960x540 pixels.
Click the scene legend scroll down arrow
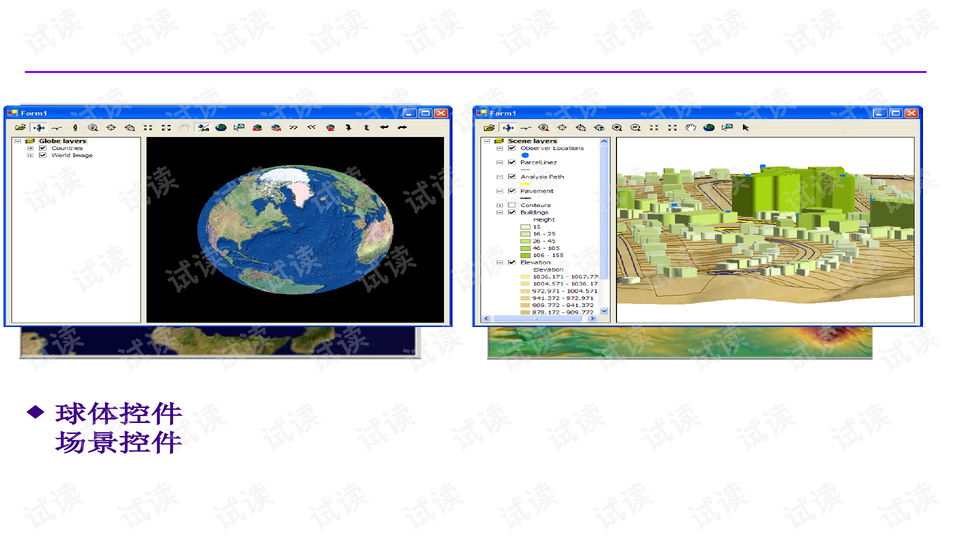[x=604, y=311]
